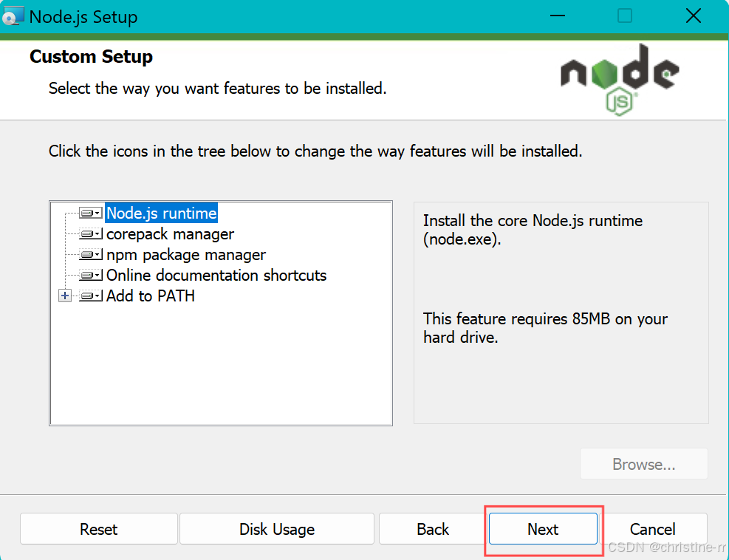
Task: Open Disk Usage dialog
Action: pos(277,529)
